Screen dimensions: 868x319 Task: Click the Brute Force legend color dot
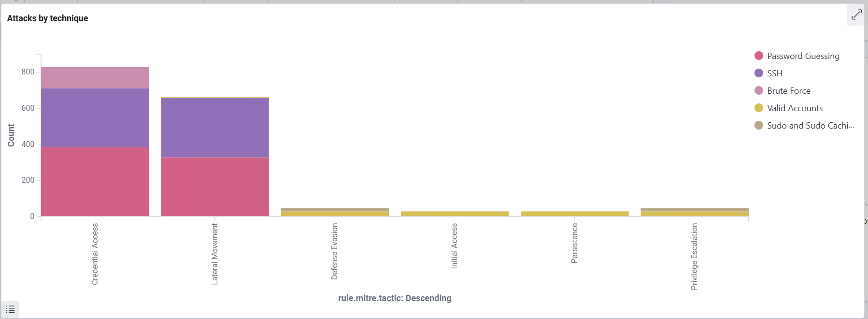[759, 90]
